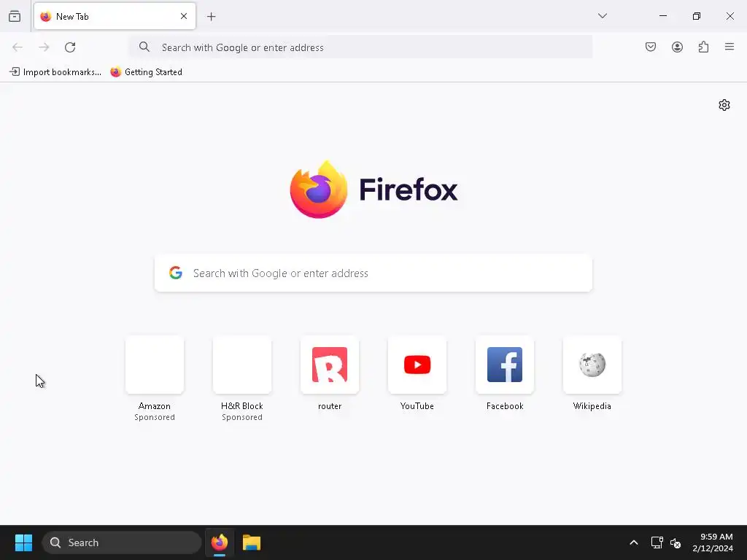Focus the top address bar field
This screenshot has height=560, width=747.
pyautogui.click(x=360, y=47)
